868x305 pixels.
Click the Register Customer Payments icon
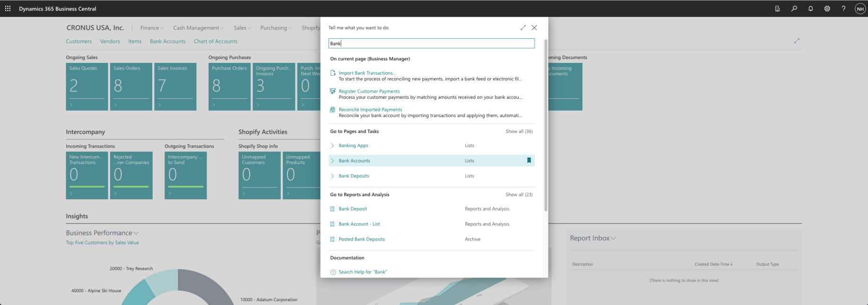(333, 91)
